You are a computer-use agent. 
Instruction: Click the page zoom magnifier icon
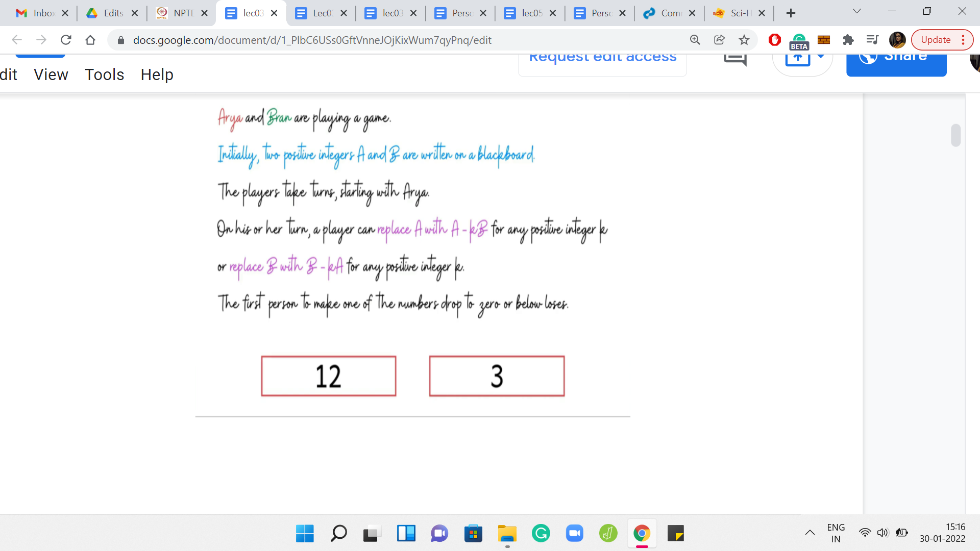pos(695,40)
